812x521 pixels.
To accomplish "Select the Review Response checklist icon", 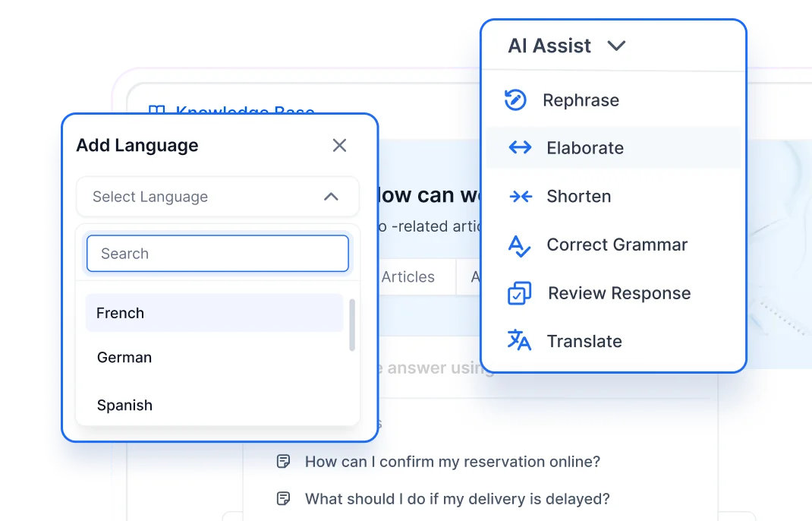I will (x=518, y=292).
